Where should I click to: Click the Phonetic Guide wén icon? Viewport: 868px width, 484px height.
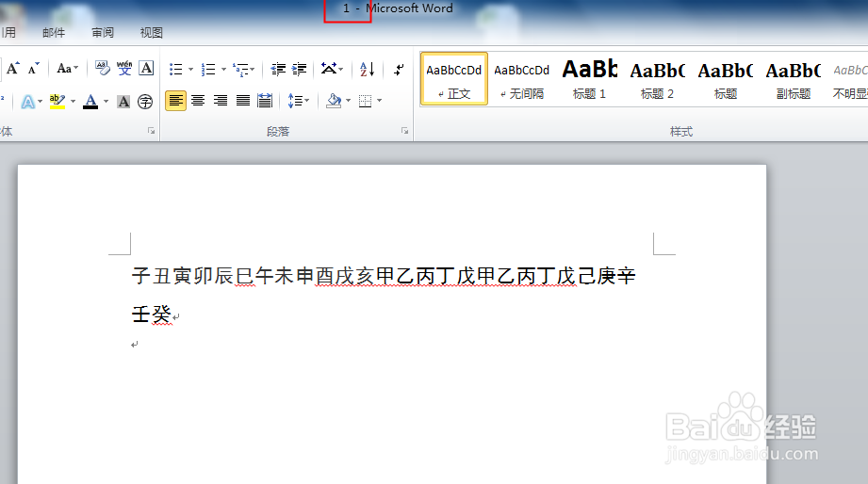tap(124, 69)
